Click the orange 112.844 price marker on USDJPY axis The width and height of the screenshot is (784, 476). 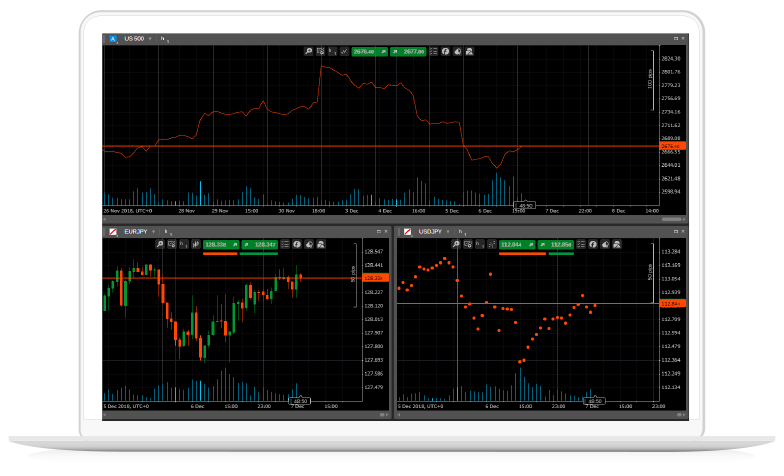coord(672,304)
